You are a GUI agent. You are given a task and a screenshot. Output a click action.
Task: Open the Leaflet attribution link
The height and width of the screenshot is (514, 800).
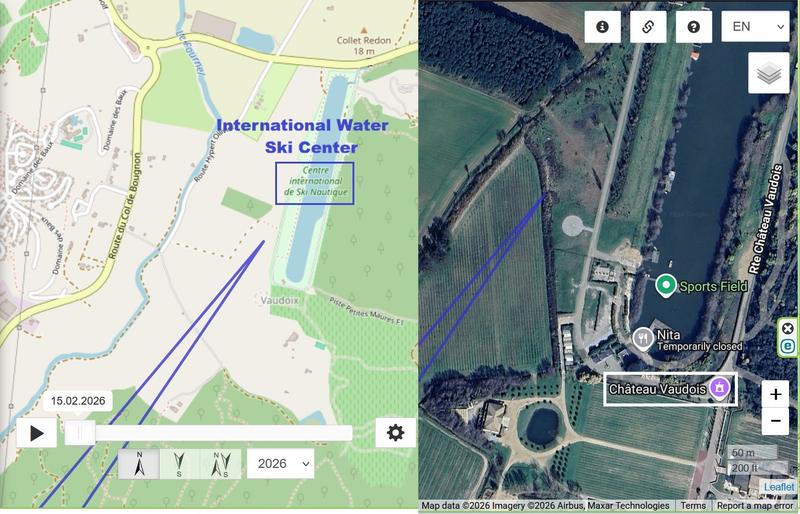(779, 486)
